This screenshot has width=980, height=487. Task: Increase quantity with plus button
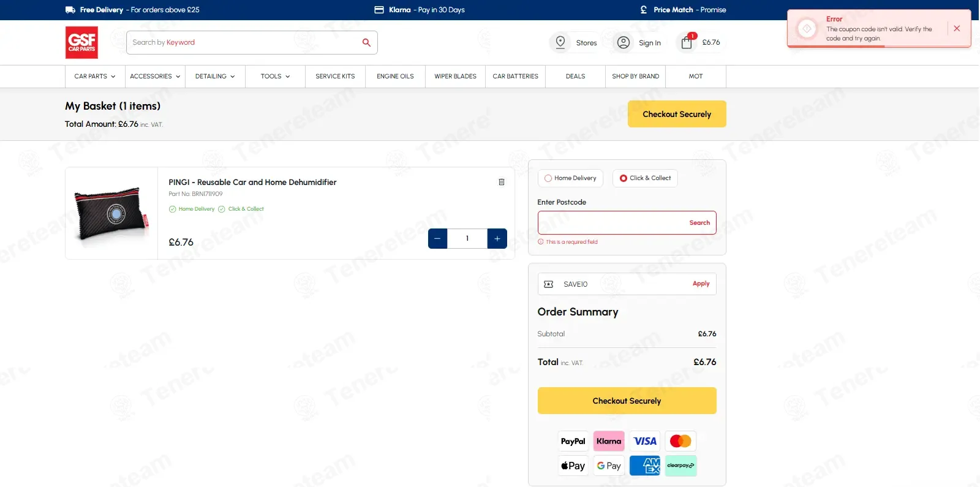497,238
